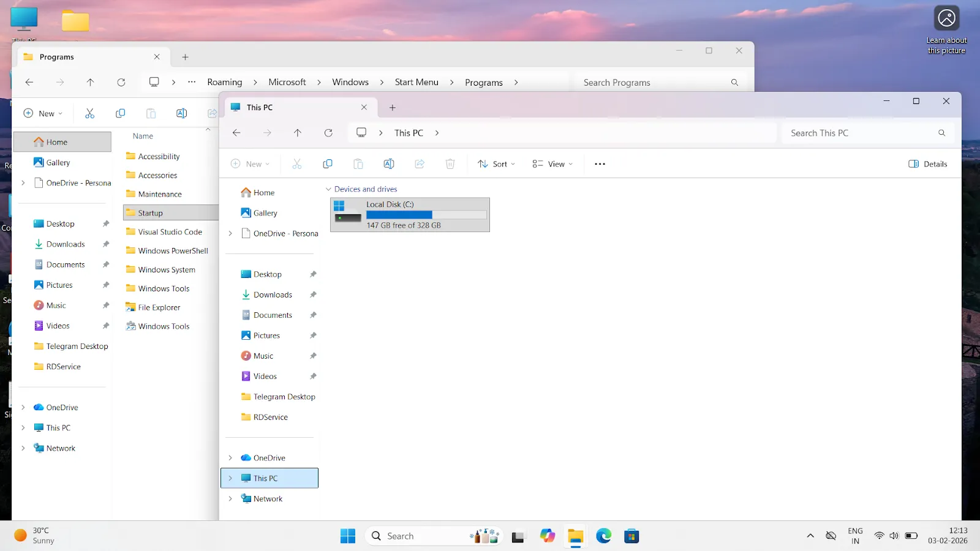The image size is (980, 551).
Task: Expand Network in This PC sidebar
Action: 230,499
